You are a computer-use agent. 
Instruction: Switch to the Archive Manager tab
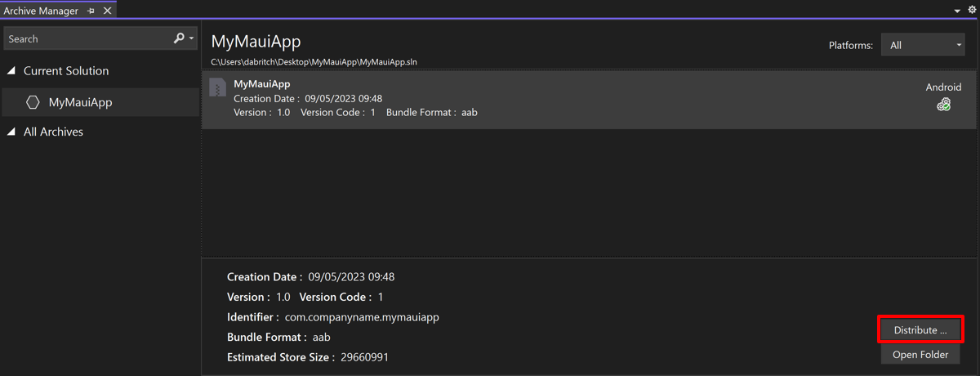pyautogui.click(x=41, y=11)
